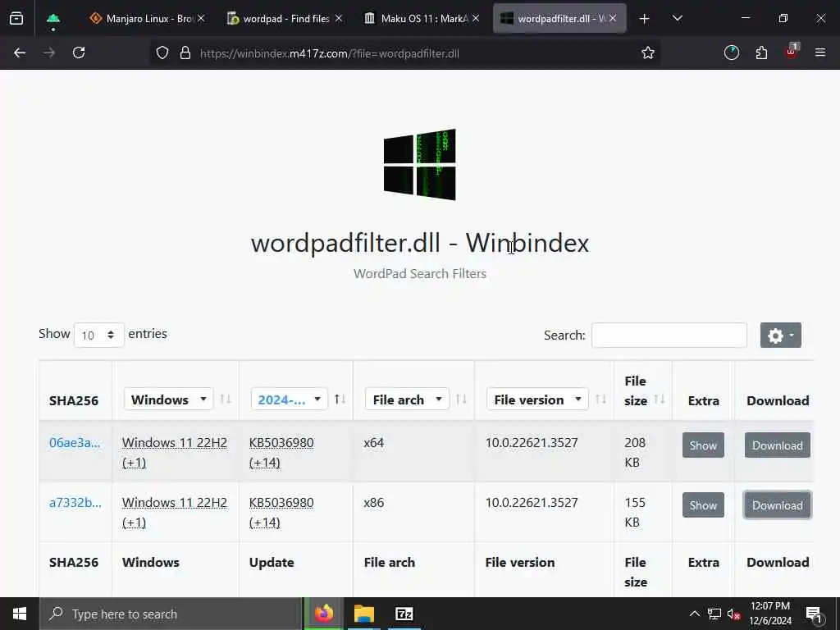Click the WordPad Search Filters subtitle
840x630 pixels.
pyautogui.click(x=420, y=274)
